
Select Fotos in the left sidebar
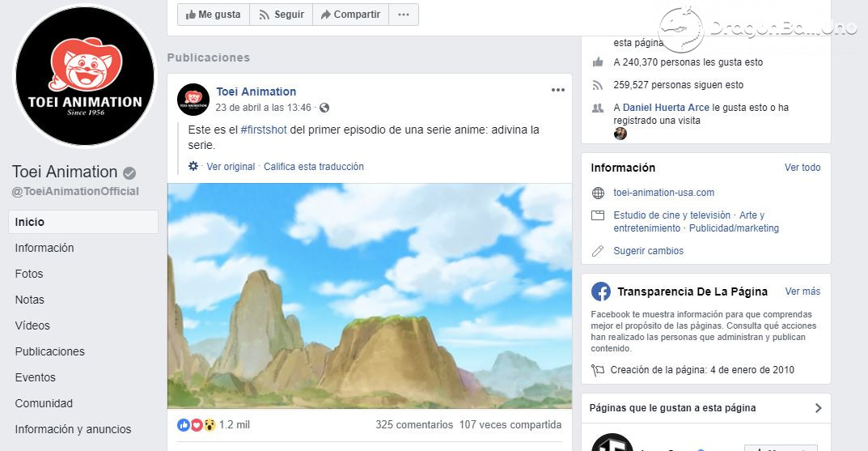click(x=29, y=274)
